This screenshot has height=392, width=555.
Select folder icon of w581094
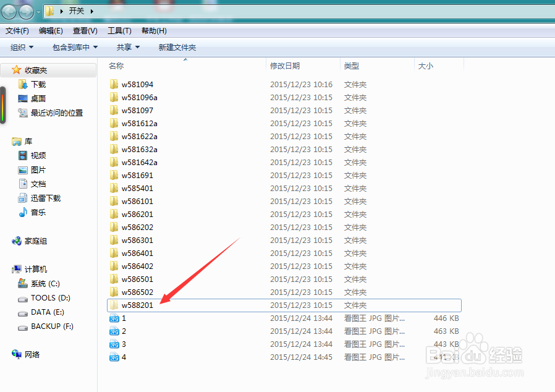point(114,84)
